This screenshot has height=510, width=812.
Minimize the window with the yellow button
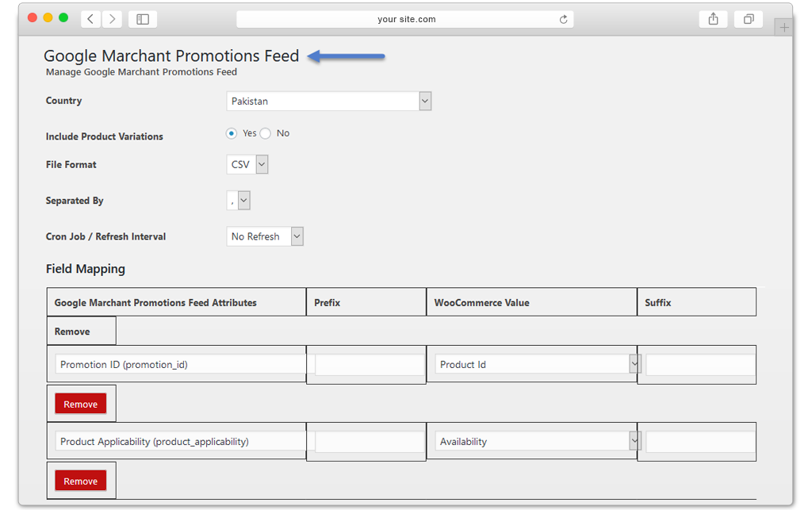click(48, 17)
